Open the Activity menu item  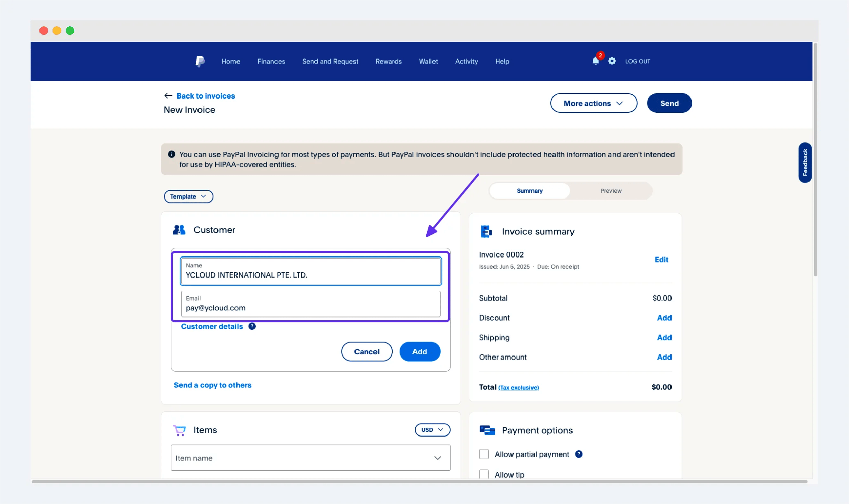[467, 62]
